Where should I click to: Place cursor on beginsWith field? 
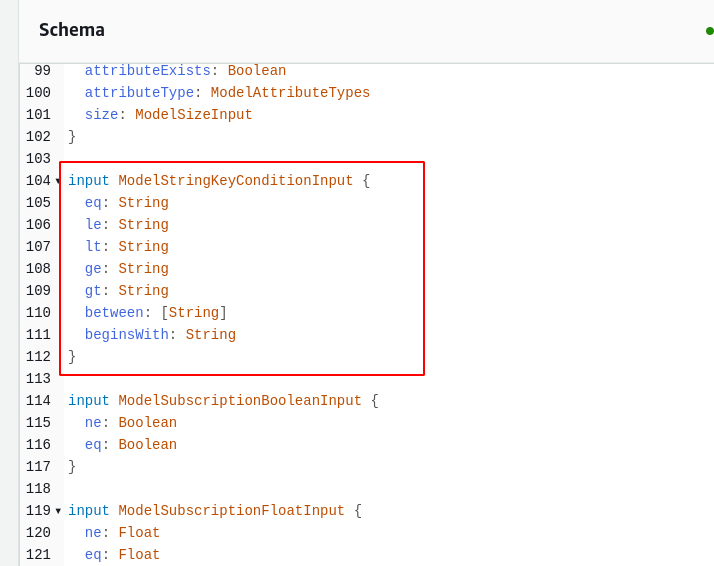(126, 335)
